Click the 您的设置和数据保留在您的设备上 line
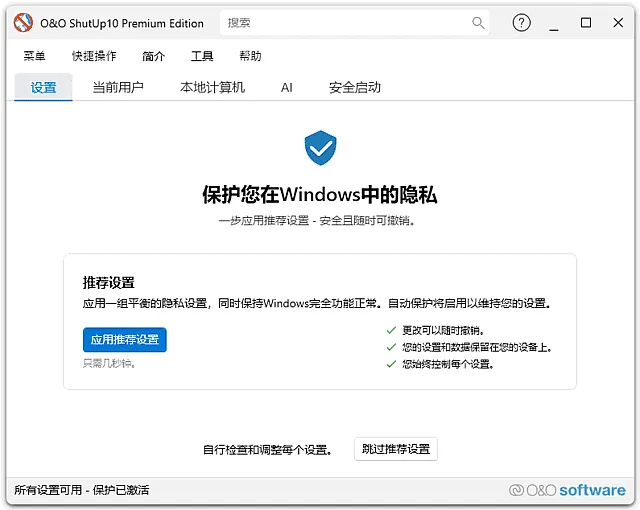The width and height of the screenshot is (640, 510). (x=477, y=347)
